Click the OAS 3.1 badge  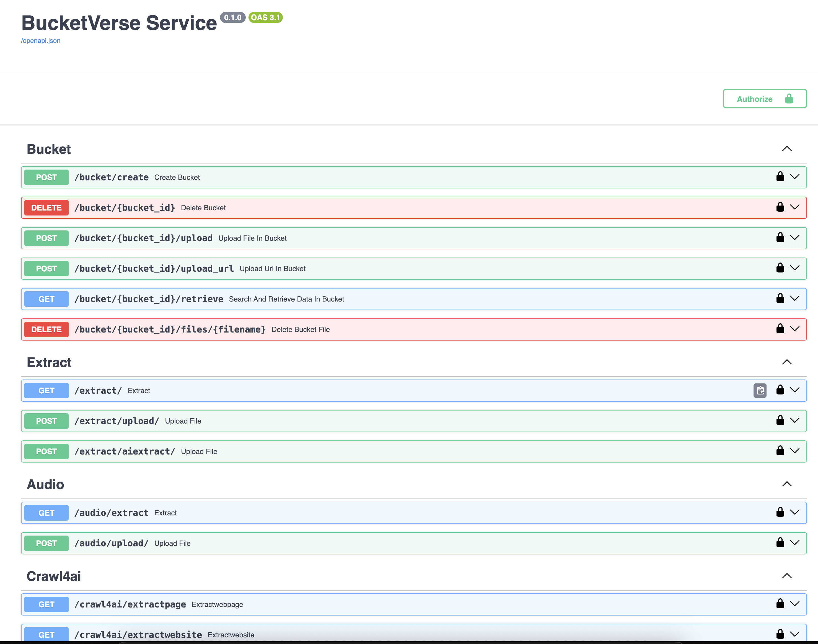point(265,18)
